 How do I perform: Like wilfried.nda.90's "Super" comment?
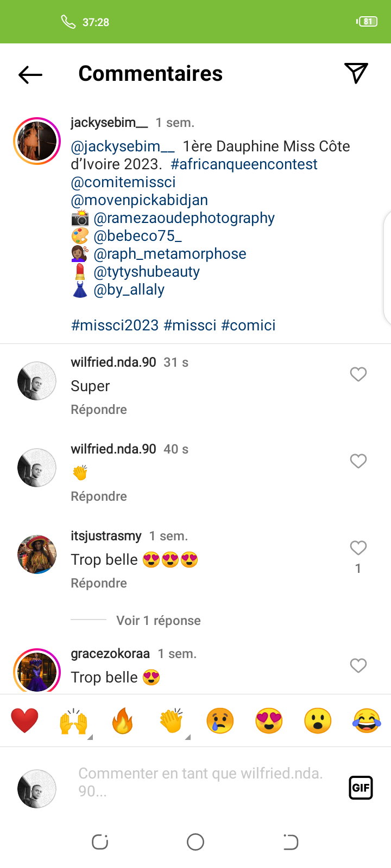point(358,374)
